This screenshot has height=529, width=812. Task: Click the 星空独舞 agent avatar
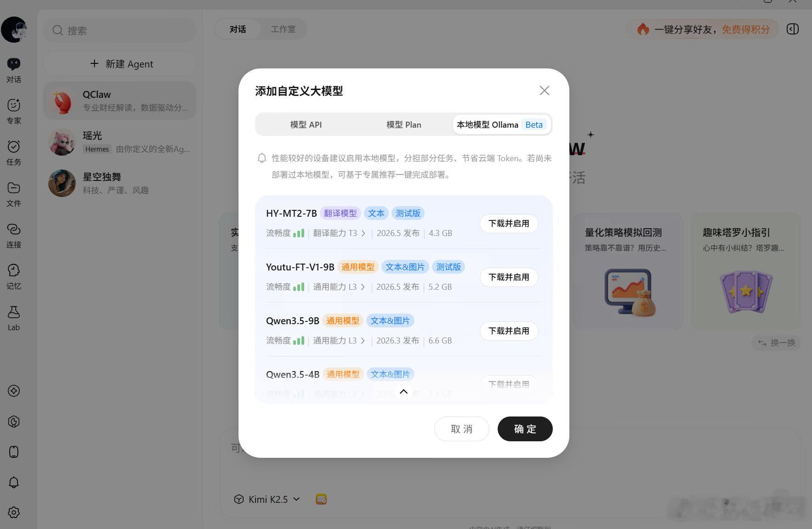tap(62, 183)
